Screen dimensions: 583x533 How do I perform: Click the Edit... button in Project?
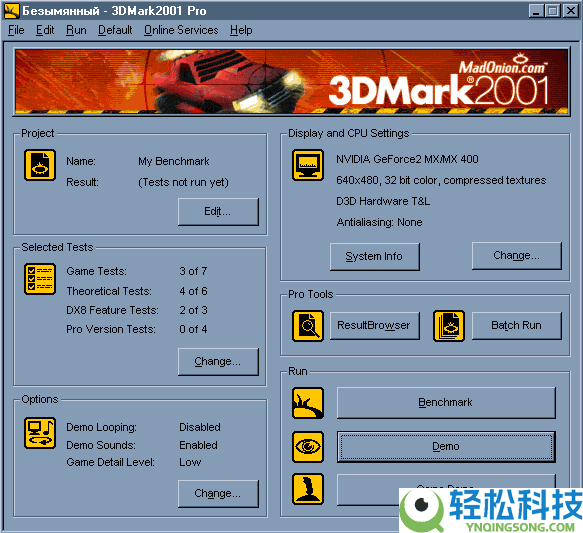coord(218,211)
